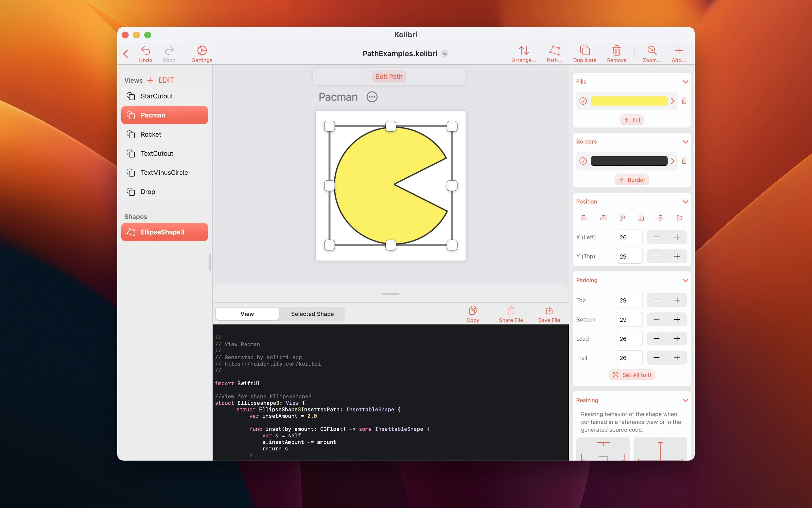Screen dimensions: 812x508
Task: Select the TextMinusCircle view
Action: tap(164, 173)
